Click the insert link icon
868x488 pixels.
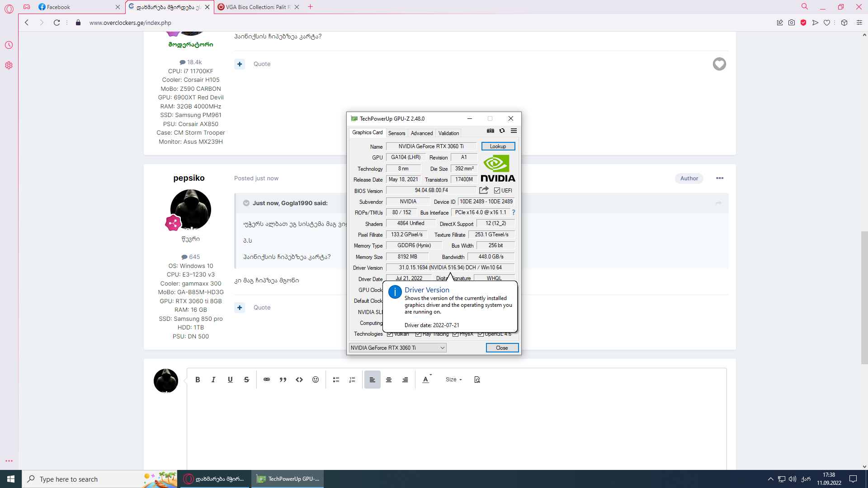(x=267, y=380)
